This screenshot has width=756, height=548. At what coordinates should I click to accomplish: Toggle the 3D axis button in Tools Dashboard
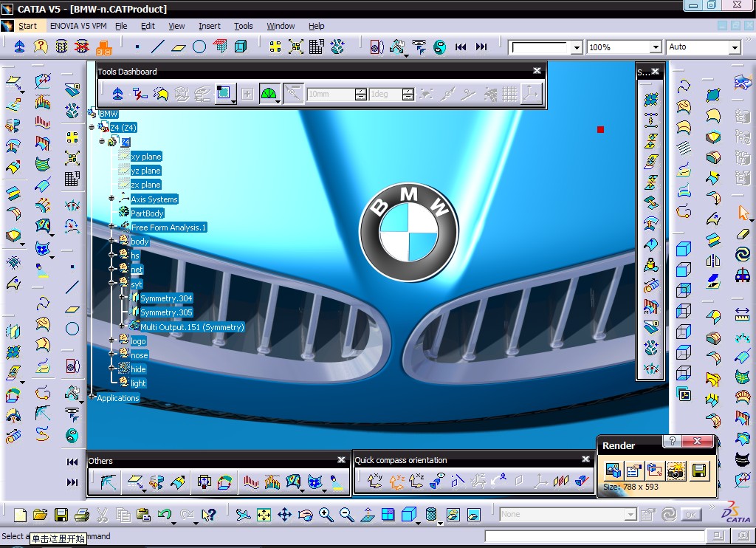532,94
